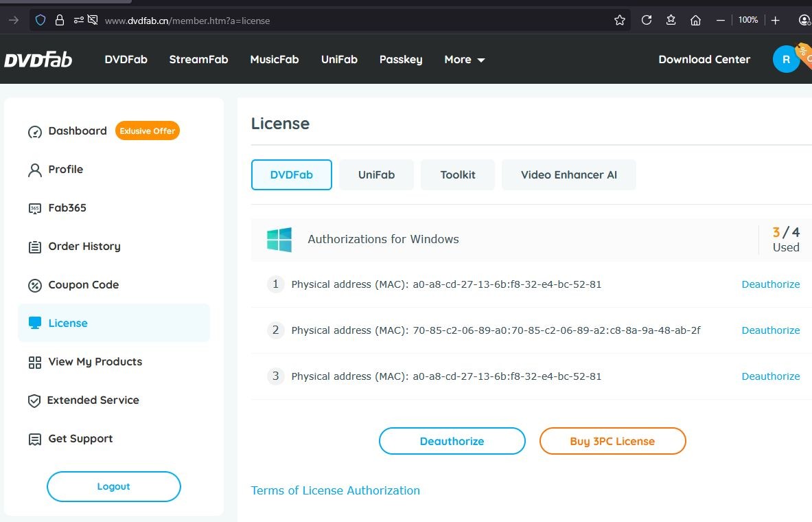Switch to the UniFab license tab
Viewport: 812px width, 522px height.
376,174
